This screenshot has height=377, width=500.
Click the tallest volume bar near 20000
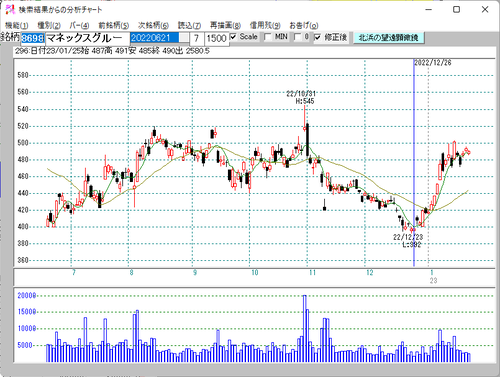pyautogui.click(x=305, y=329)
